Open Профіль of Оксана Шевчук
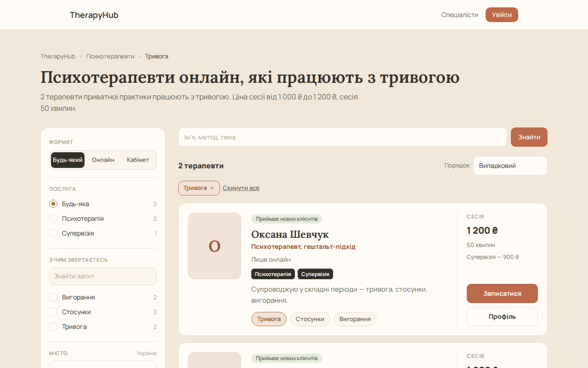Image resolution: width=588 pixels, height=368 pixels. point(502,316)
